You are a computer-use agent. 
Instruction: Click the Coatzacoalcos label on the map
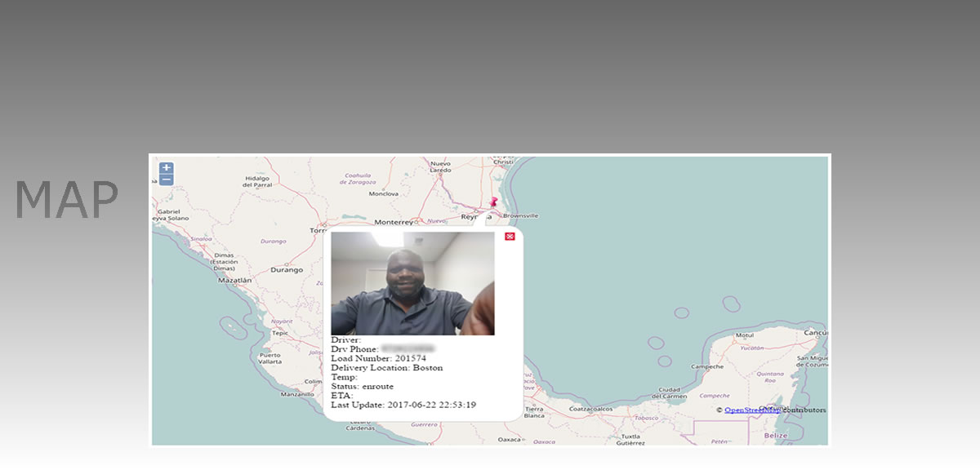[591, 409]
